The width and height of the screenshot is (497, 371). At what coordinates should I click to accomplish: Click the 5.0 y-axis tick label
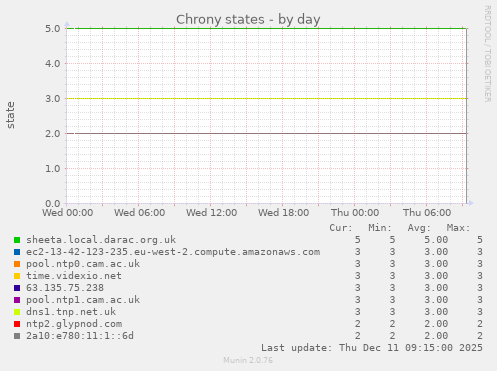[x=53, y=29]
